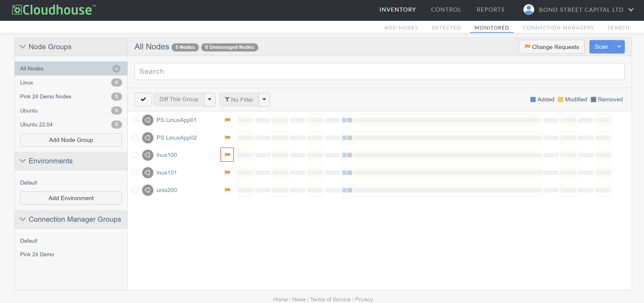Click the Ubuntu 22.04 count badge
The height and width of the screenshot is (303, 644).
pyautogui.click(x=116, y=124)
